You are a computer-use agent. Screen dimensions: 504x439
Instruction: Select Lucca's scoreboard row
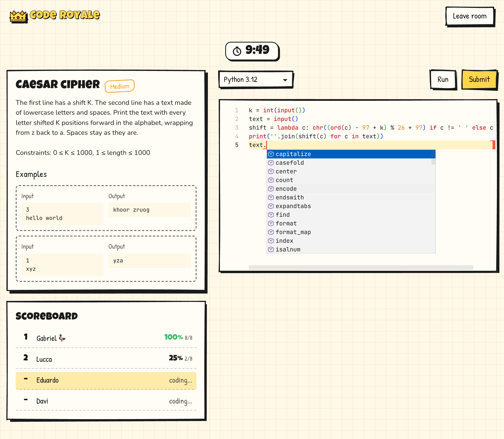pyautogui.click(x=106, y=359)
